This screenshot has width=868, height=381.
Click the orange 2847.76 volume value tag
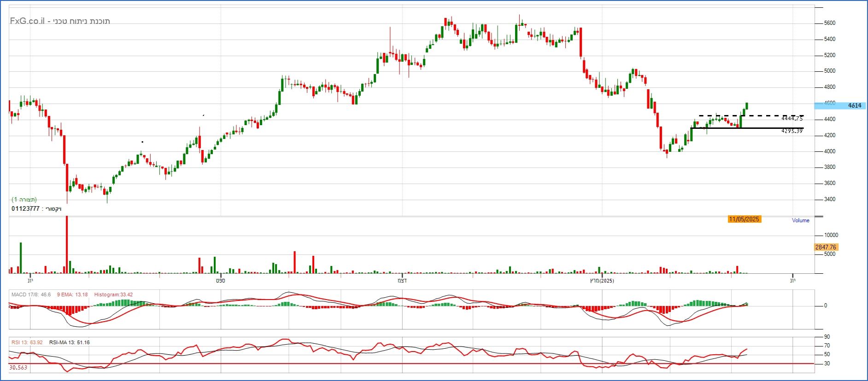point(825,247)
